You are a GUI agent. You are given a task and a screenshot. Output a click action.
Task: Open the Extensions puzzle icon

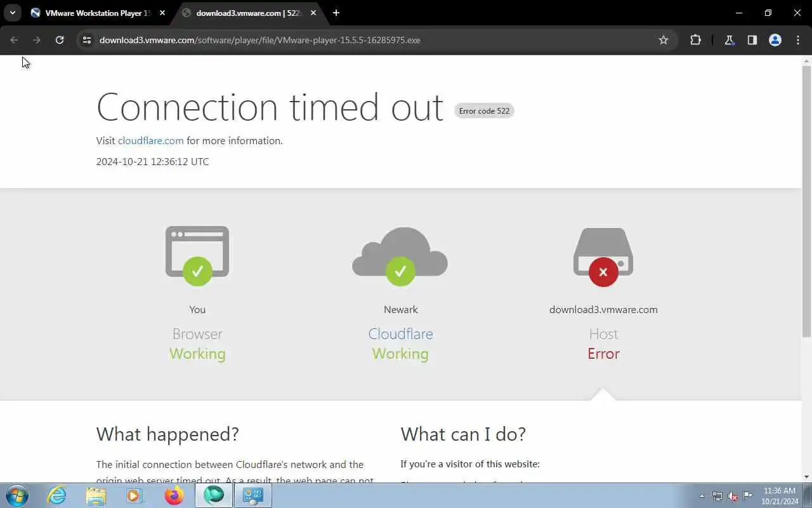coord(696,40)
